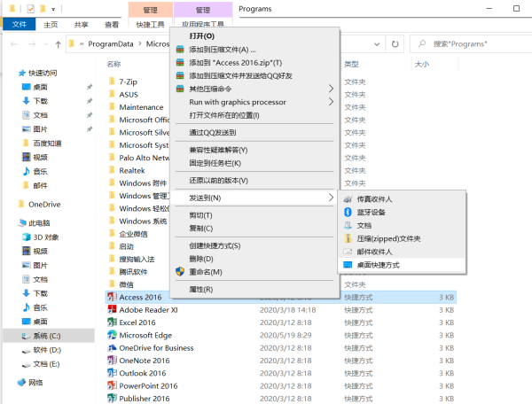Choose 重命名(M) in context menu
Image resolution: width=532 pixels, height=404 pixels.
pos(254,272)
